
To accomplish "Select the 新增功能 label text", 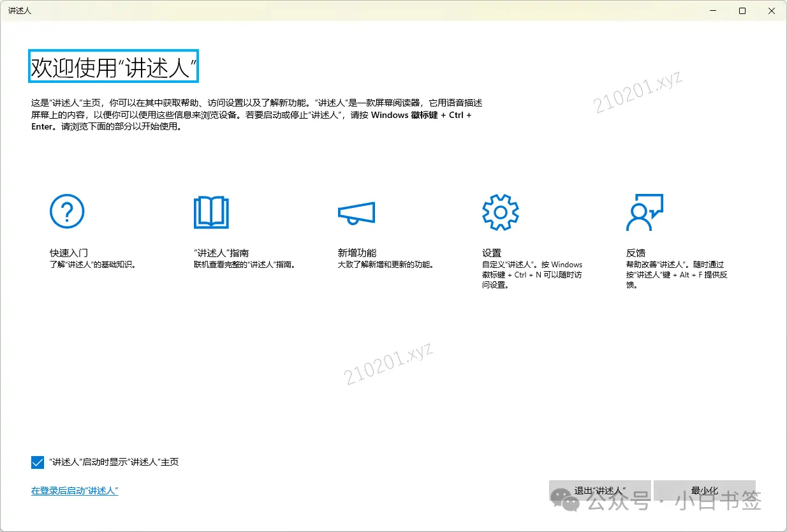I will [x=357, y=253].
